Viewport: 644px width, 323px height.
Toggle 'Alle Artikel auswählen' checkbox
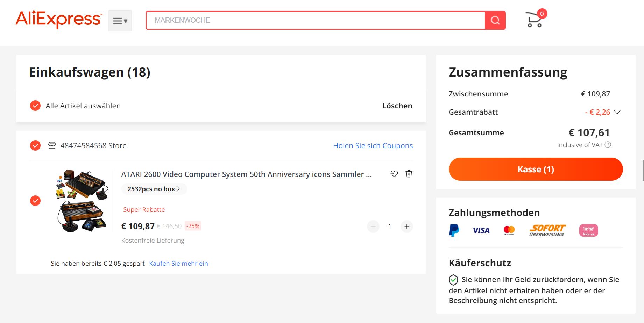click(x=35, y=106)
